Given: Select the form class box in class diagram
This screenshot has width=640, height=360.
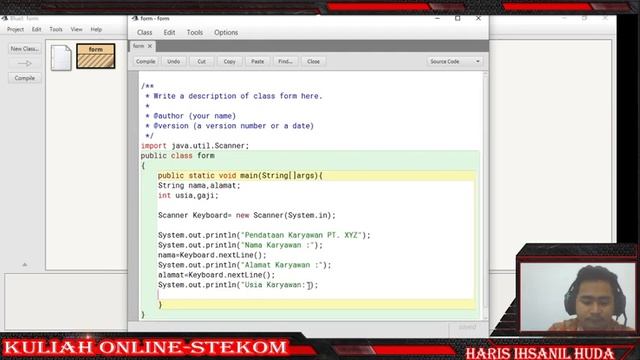Looking at the screenshot, I should tap(96, 56).
